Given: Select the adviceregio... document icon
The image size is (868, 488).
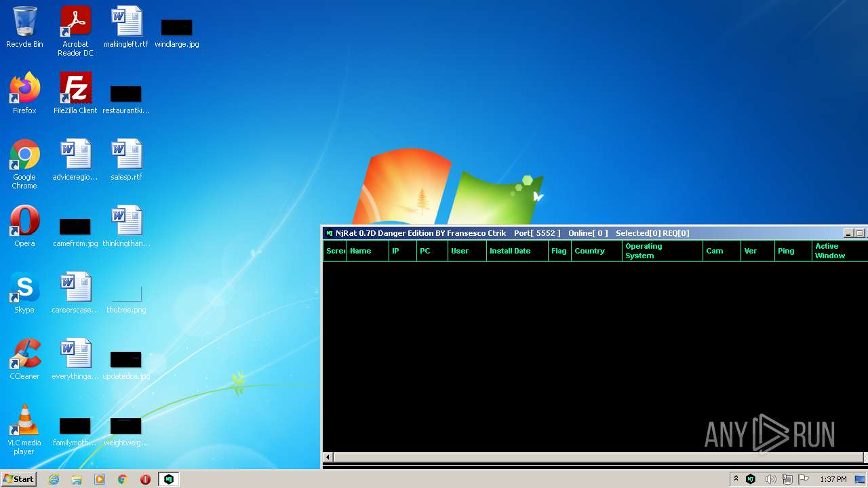Looking at the screenshot, I should (75, 160).
